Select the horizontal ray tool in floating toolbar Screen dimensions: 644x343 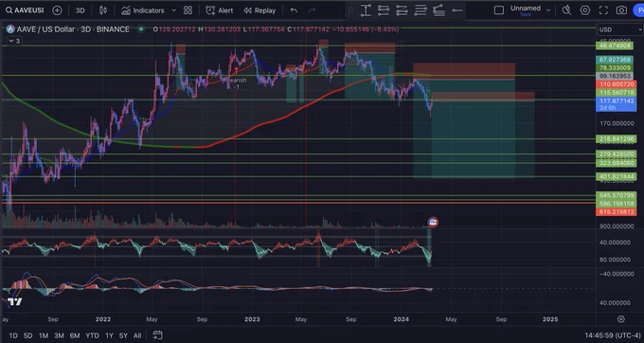[456, 10]
